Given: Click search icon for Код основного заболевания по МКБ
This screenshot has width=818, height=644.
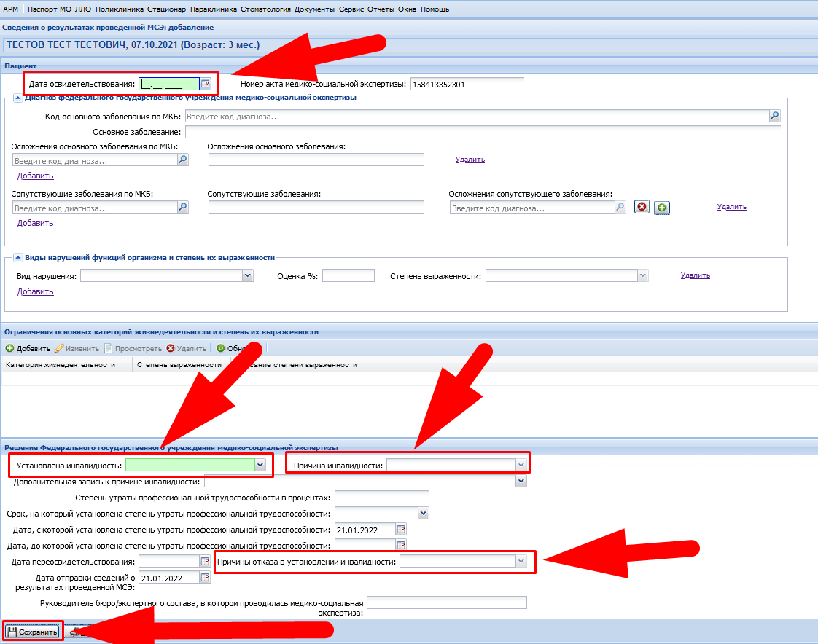Looking at the screenshot, I should click(x=774, y=116).
